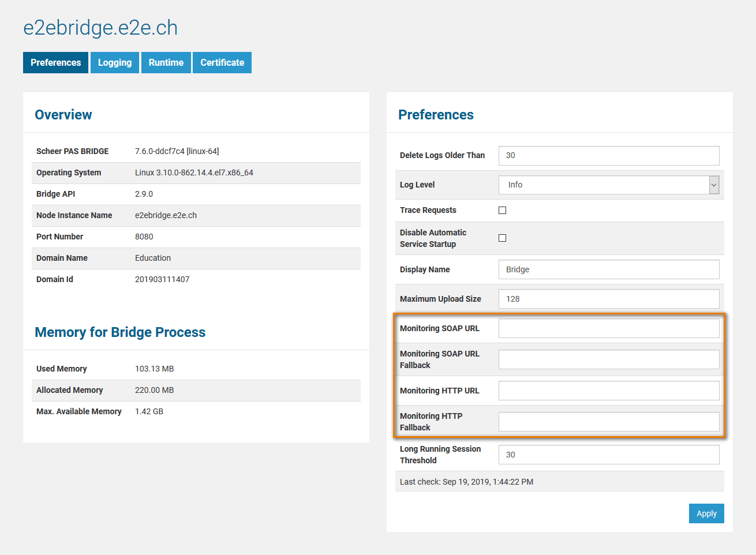
Task: Open the Preferences tab
Action: pos(55,63)
